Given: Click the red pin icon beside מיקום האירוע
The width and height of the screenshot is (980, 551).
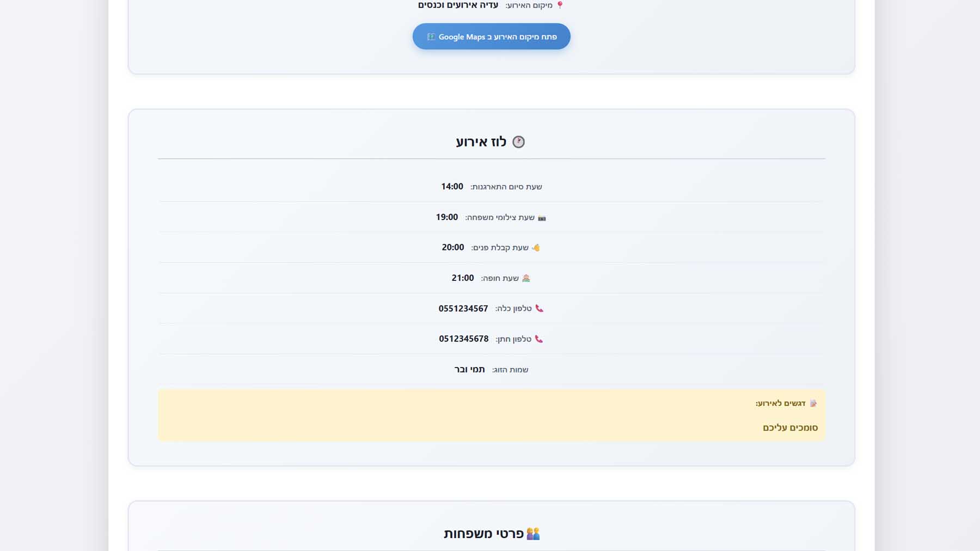Looking at the screenshot, I should point(560,5).
